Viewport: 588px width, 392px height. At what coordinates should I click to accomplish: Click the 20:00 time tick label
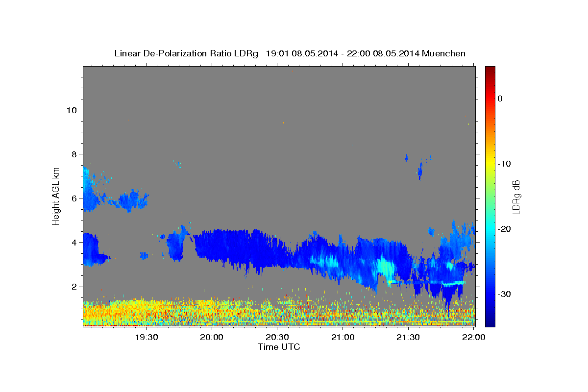pyautogui.click(x=212, y=337)
